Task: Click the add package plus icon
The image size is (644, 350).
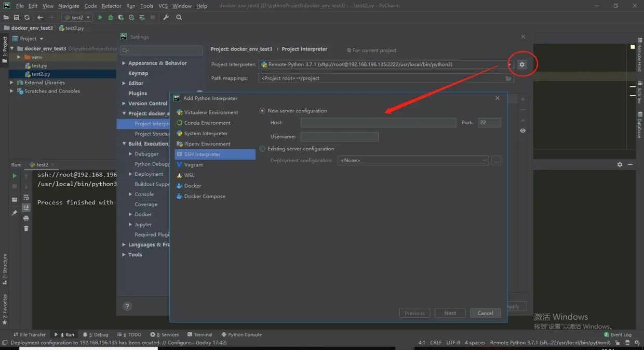Action: 522,99
